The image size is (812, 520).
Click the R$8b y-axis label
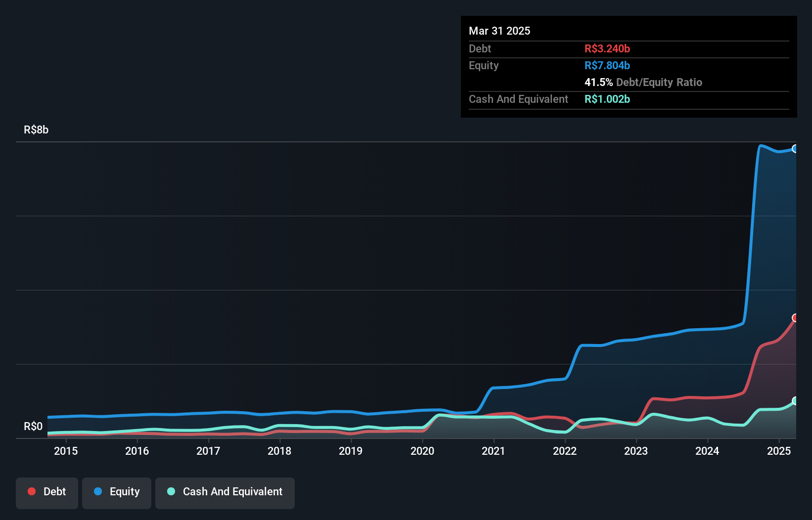click(x=36, y=130)
